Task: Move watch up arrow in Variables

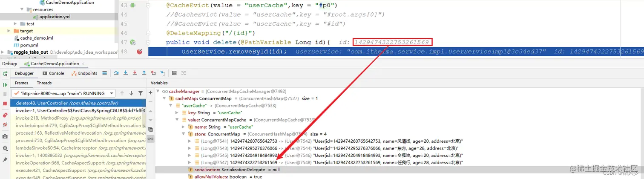Action: (150, 111)
